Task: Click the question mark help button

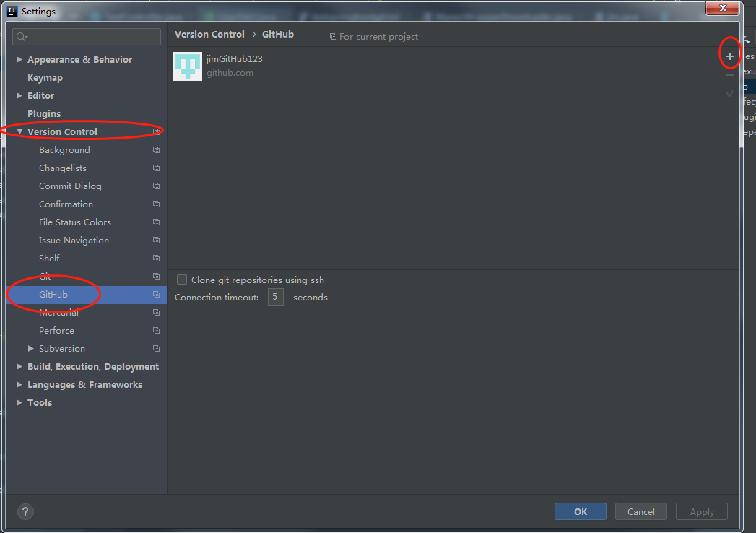Action: click(25, 511)
